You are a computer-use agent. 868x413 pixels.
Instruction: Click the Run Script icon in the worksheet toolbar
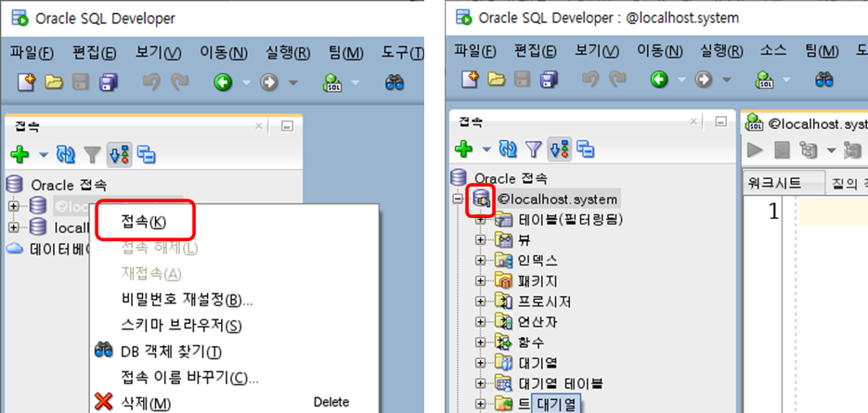click(782, 149)
